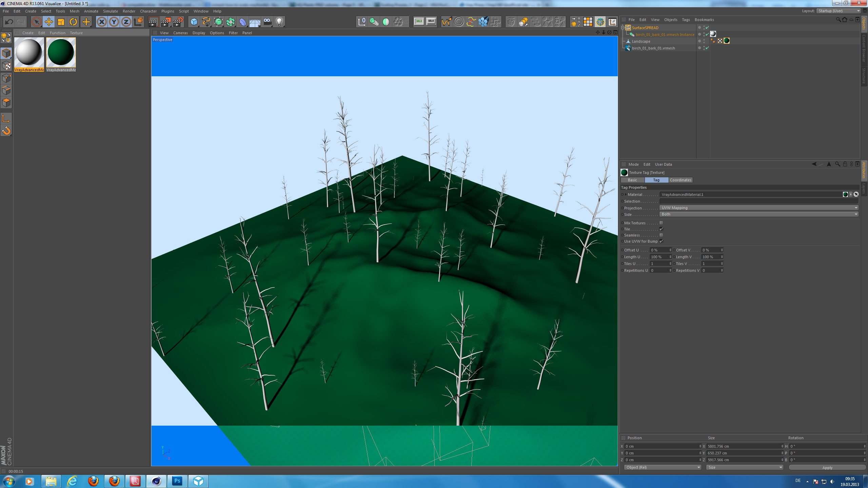The height and width of the screenshot is (488, 868).
Task: Switch to the Coordinates tab
Action: (680, 180)
